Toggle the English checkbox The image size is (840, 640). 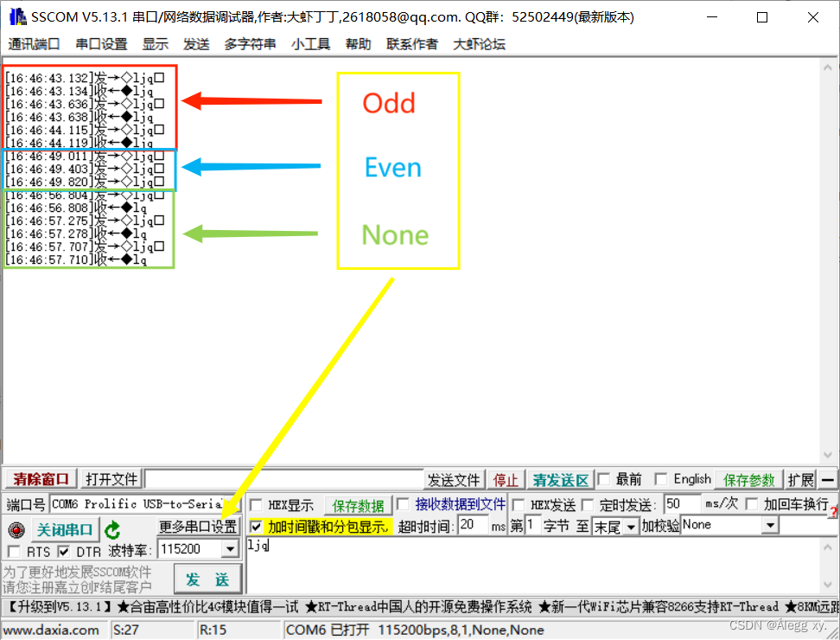coord(661,478)
